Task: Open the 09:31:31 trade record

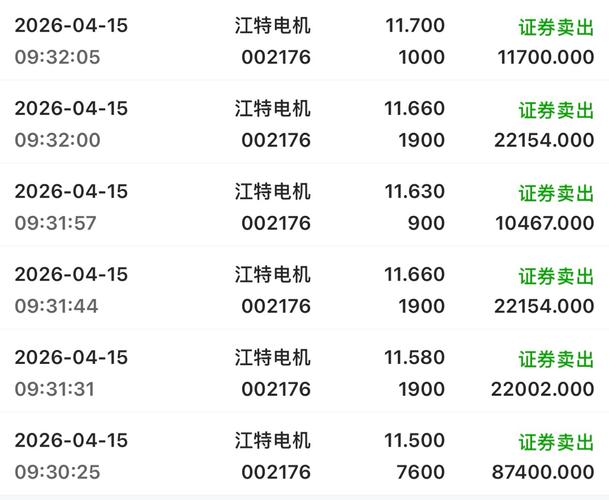Action: tap(304, 372)
